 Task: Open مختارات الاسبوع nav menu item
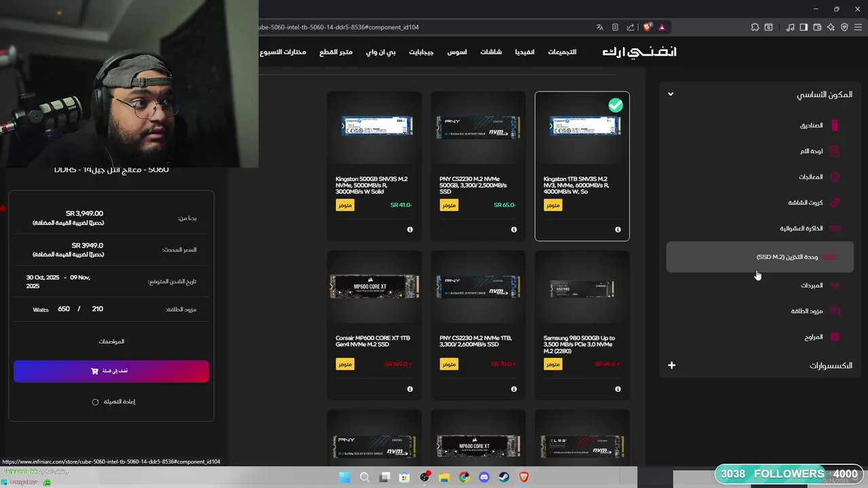pos(283,52)
